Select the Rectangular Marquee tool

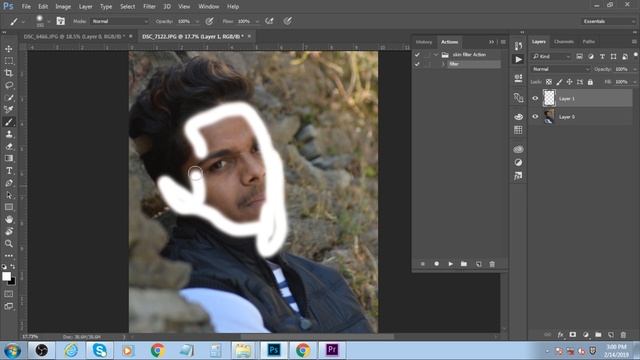(9, 61)
